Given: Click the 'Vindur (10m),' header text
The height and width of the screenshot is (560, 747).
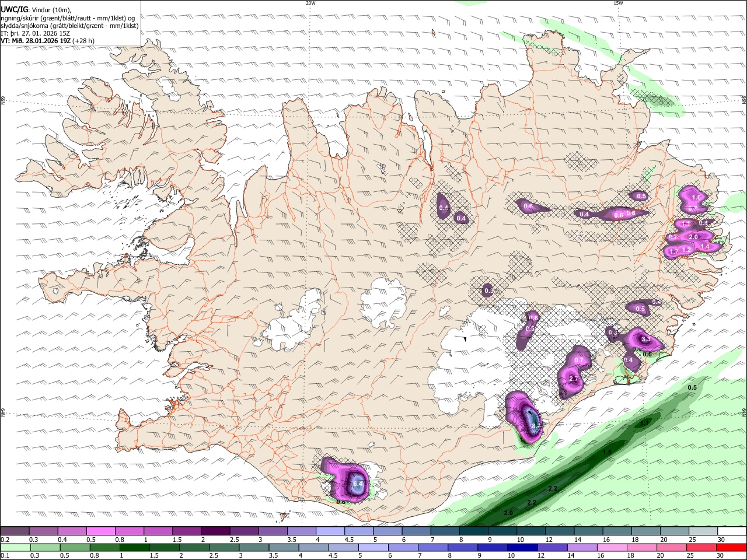Looking at the screenshot, I should click(51, 9).
